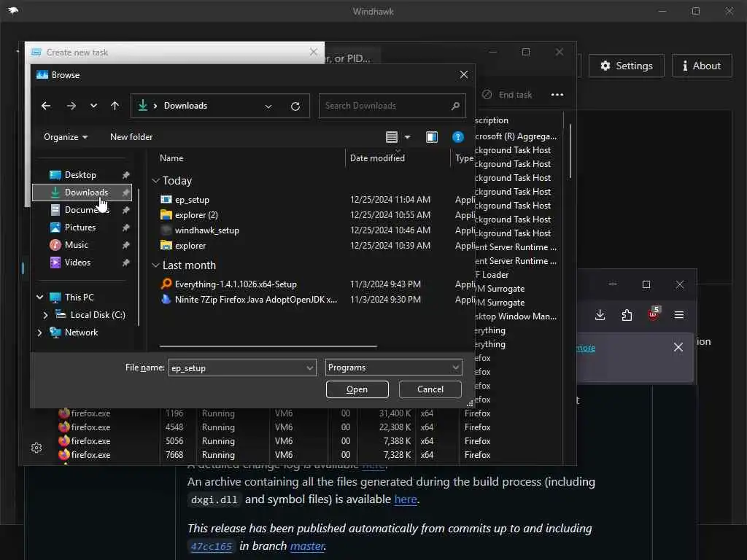This screenshot has width=747, height=560.
Task: Open Firefox hamburger menu
Action: [679, 315]
